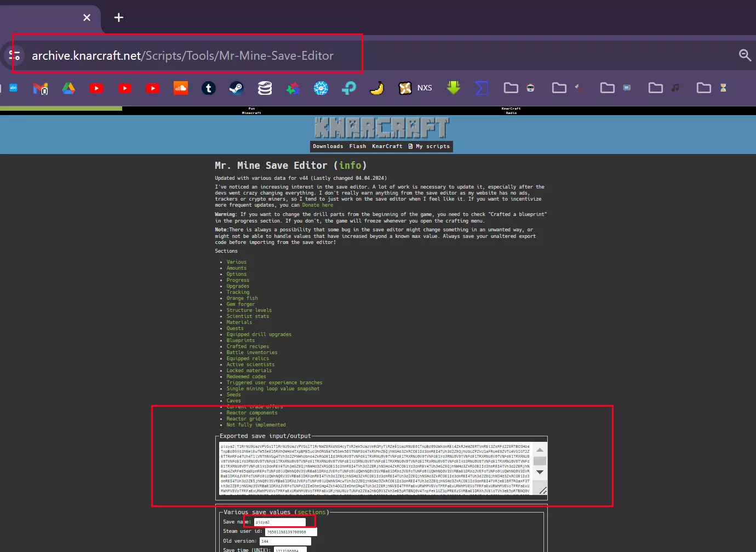The height and width of the screenshot is (552, 756).
Task: Jump to the Active scientists section
Action: click(x=251, y=365)
